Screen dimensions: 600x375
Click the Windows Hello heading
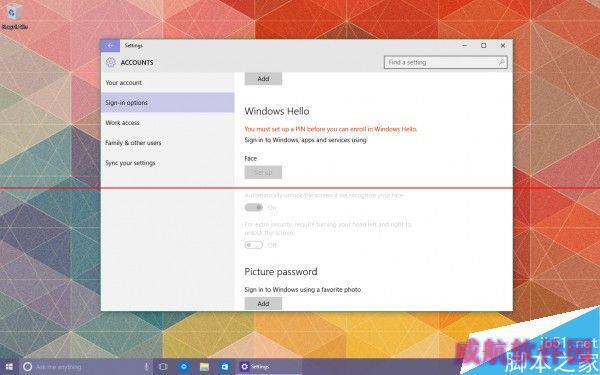pyautogui.click(x=277, y=111)
